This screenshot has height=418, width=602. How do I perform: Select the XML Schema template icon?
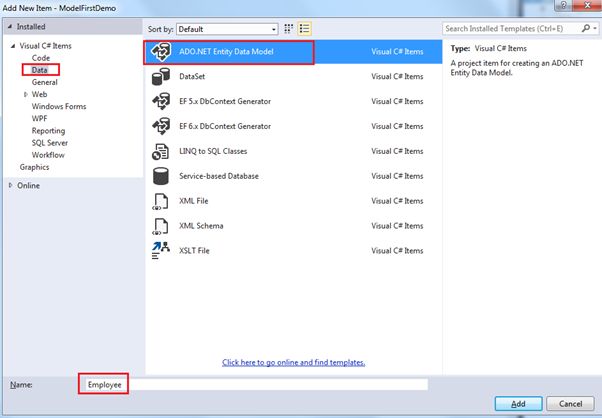160,226
